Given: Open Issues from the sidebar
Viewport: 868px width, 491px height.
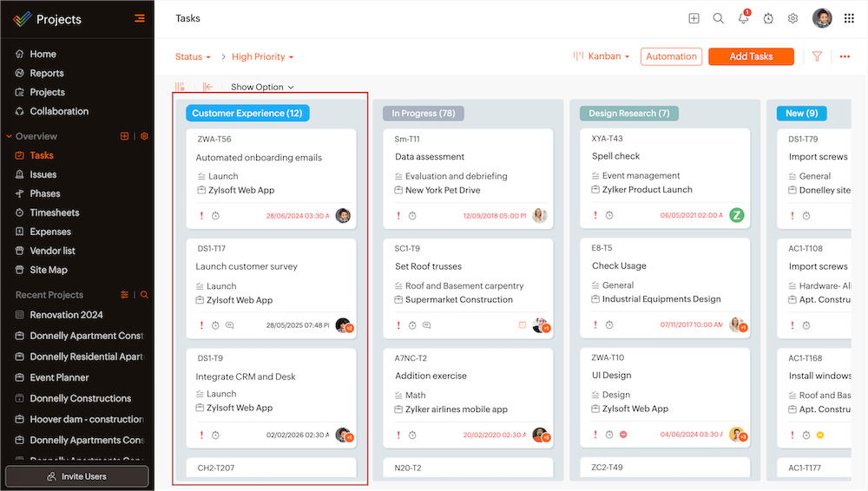Looking at the screenshot, I should coord(43,174).
